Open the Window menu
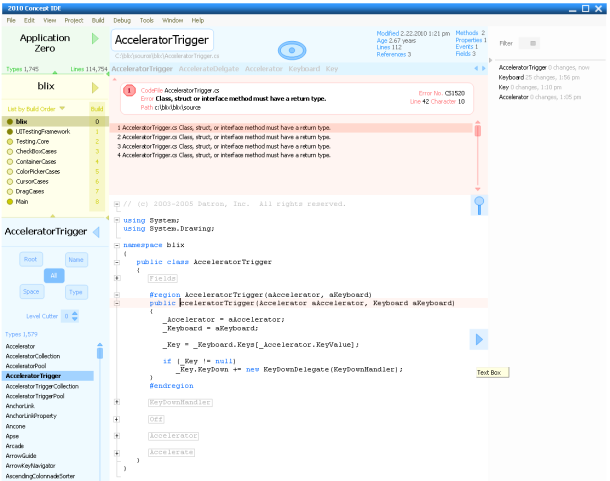This screenshot has width=610, height=481. 173,20
